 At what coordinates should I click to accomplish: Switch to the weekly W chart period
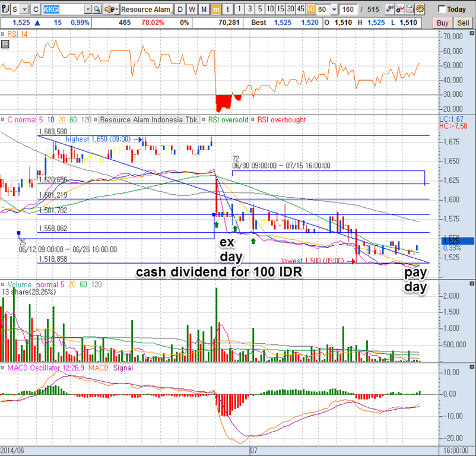[x=192, y=9]
